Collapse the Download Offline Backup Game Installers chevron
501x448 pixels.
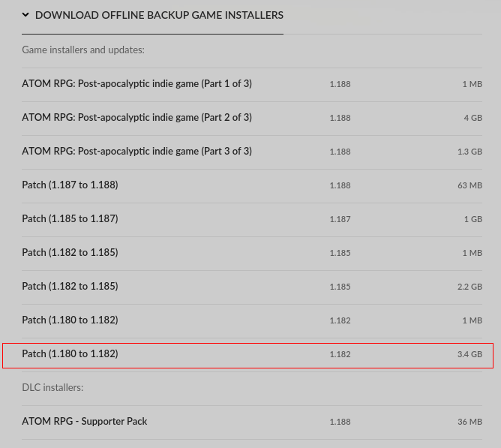(x=25, y=15)
